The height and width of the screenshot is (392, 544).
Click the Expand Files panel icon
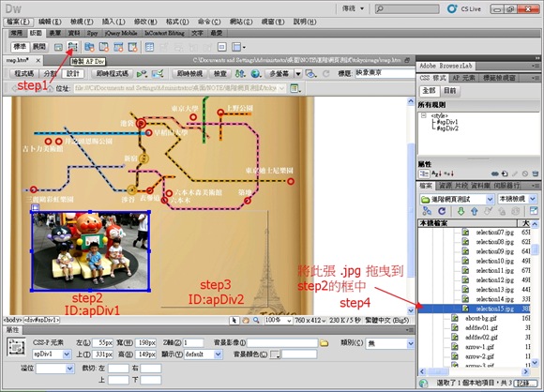pyautogui.click(x=534, y=211)
